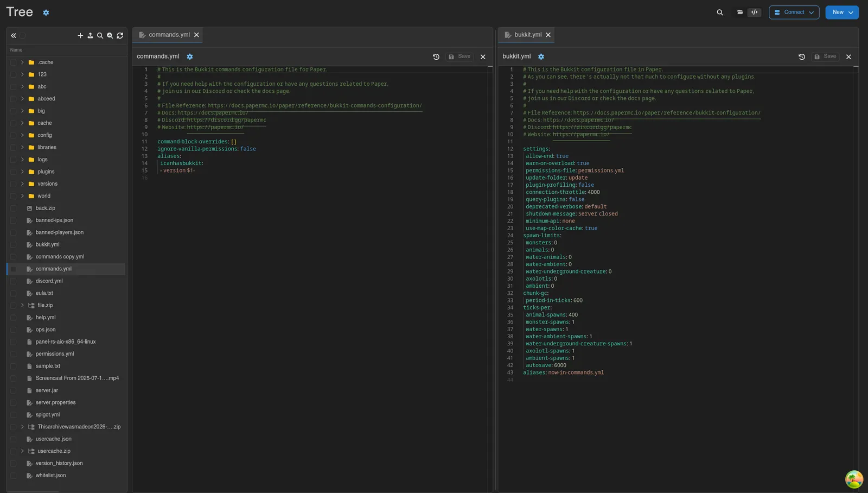The image size is (868, 493).
Task: Collapse the file tree sidebar with double chevron
Action: [14, 36]
